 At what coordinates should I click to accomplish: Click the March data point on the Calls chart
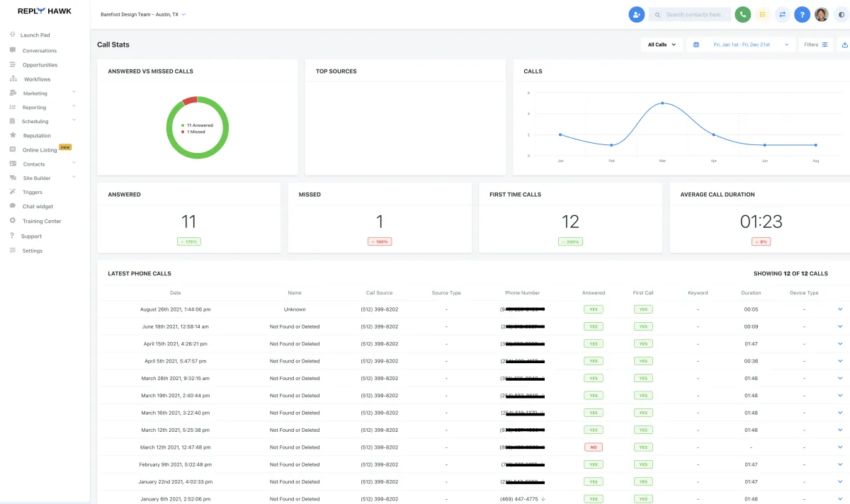pos(662,103)
